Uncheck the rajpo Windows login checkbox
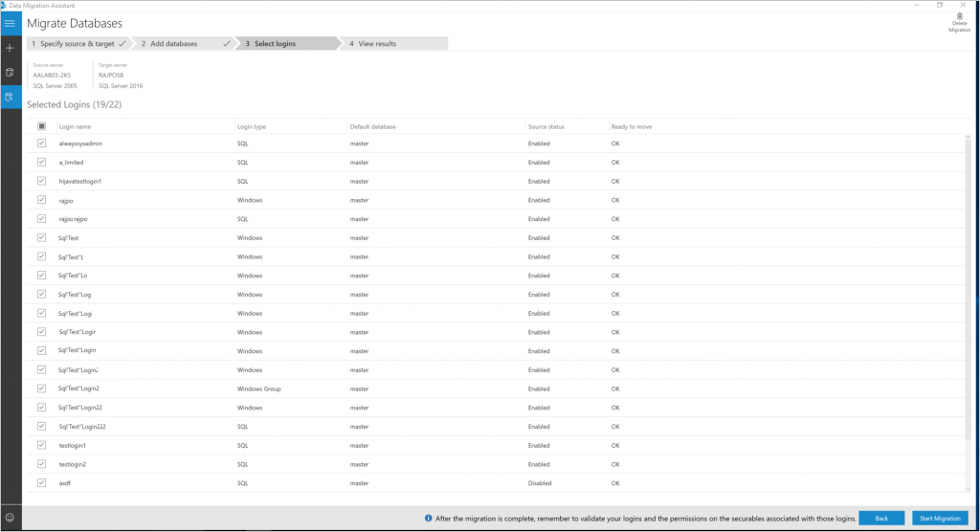 coord(42,200)
